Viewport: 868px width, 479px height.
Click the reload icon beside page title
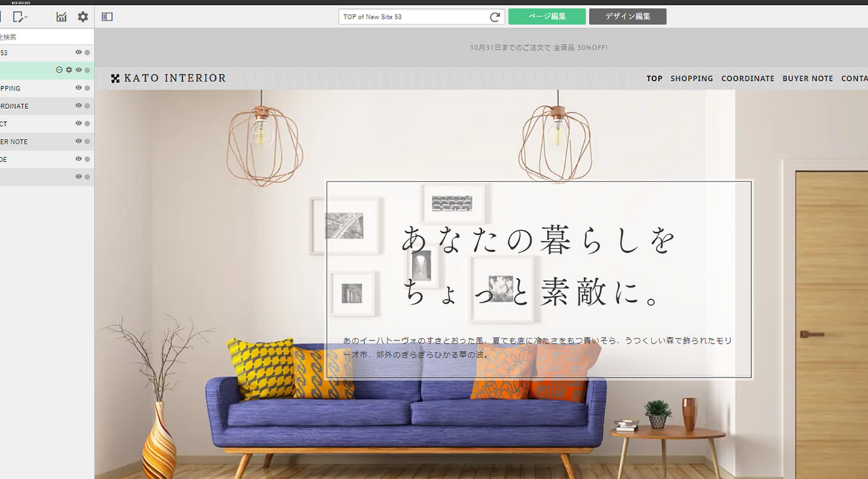click(x=495, y=17)
